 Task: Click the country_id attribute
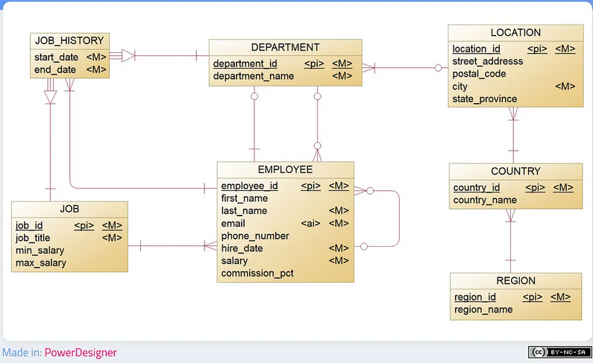tap(476, 187)
